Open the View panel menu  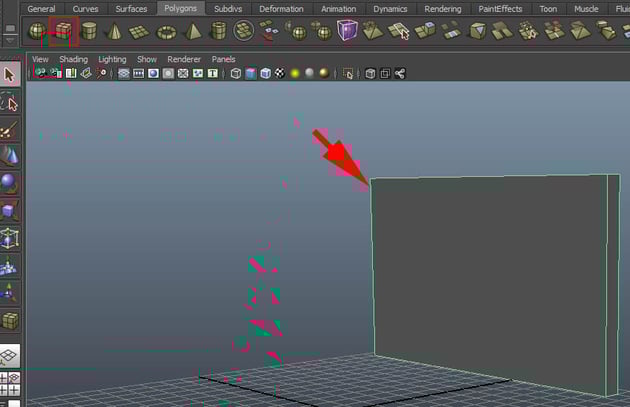coord(40,59)
